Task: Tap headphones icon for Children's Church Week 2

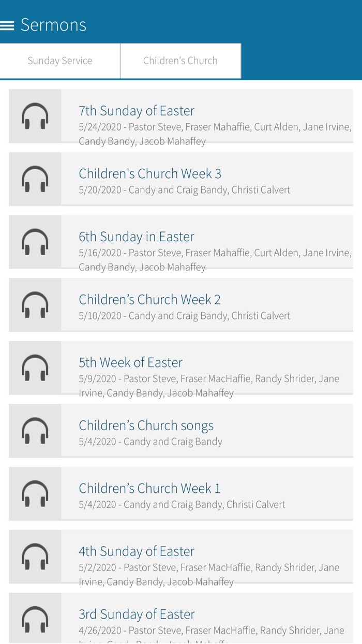Action: (x=35, y=304)
